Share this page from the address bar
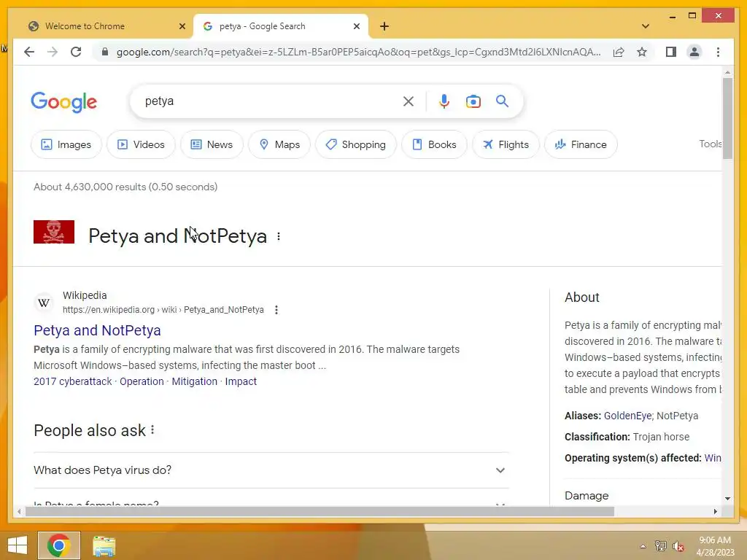 pyautogui.click(x=619, y=52)
